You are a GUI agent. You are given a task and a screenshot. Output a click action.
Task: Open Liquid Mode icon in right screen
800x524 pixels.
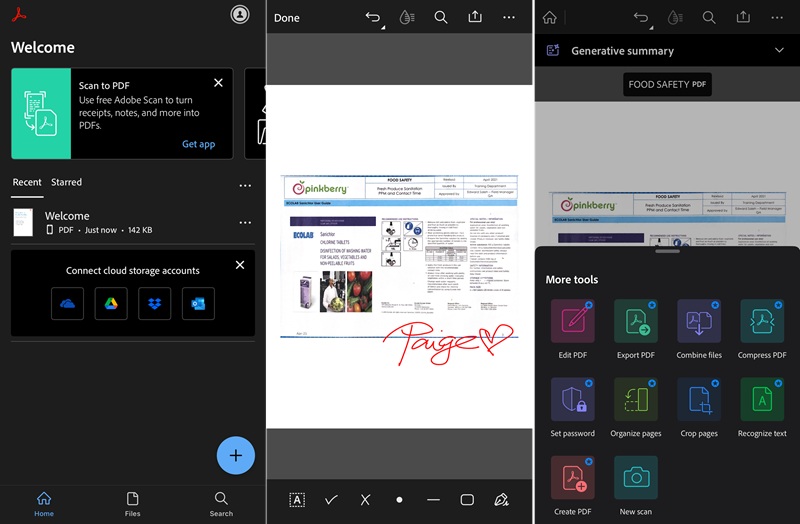coord(675,17)
